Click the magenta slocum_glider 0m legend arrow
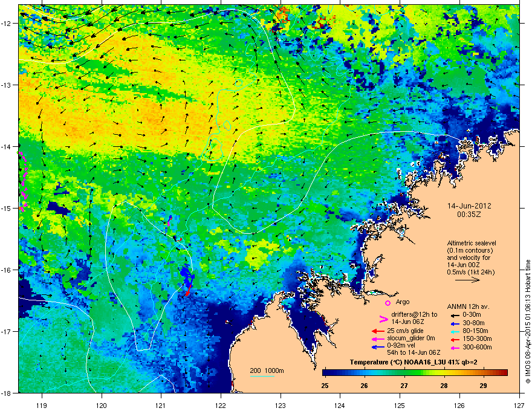The width and height of the screenshot is (532, 411). coord(378,338)
